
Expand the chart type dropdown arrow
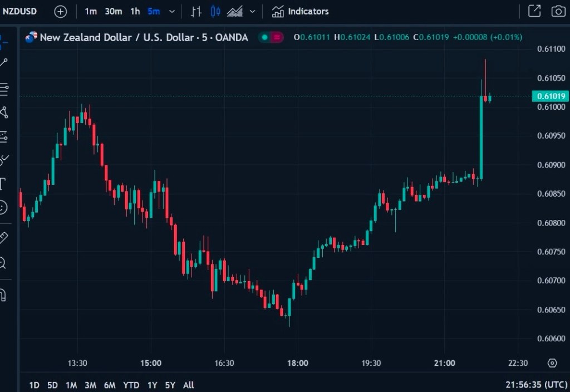coord(253,11)
